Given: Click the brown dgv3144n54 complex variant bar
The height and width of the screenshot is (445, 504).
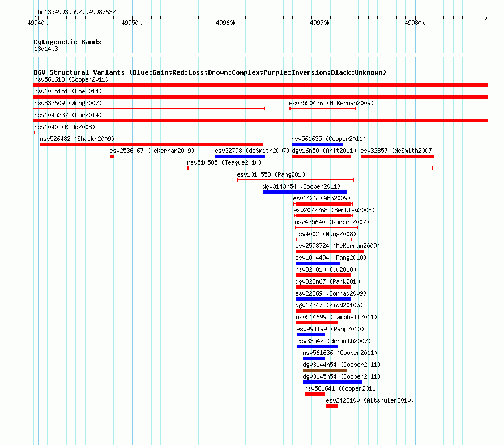Looking at the screenshot, I should 324,370.
